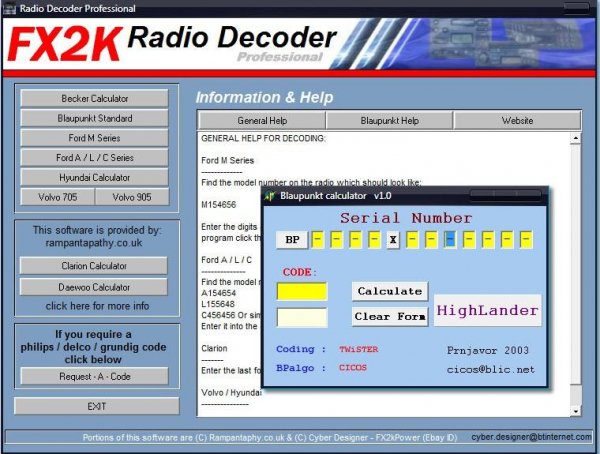Viewport: 600px width, 454px height.
Task: Click the Calculate button
Action: 390,291
